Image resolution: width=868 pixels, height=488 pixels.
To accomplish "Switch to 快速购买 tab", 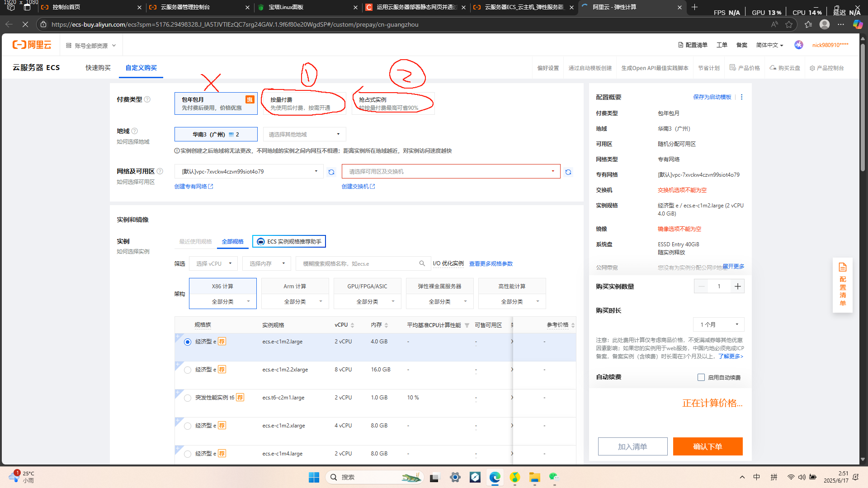I will pos(98,68).
